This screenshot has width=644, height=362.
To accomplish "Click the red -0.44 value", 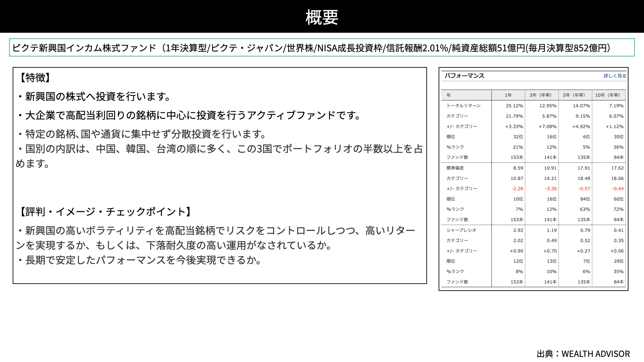I will point(618,189).
